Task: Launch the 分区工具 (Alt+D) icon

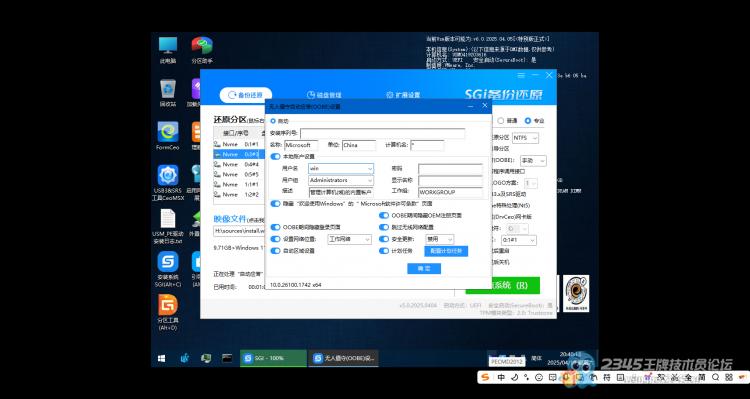Action: click(x=168, y=312)
